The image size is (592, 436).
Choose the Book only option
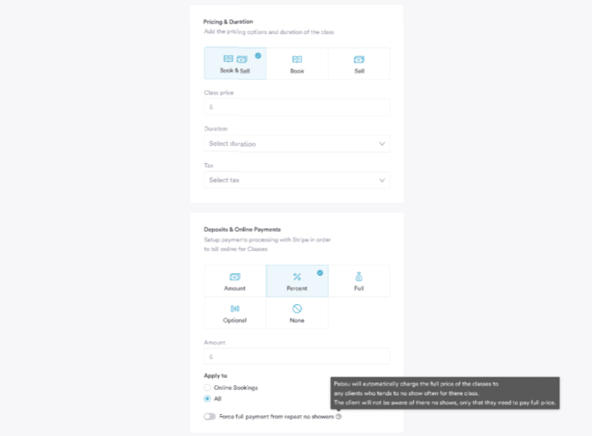coord(297,63)
